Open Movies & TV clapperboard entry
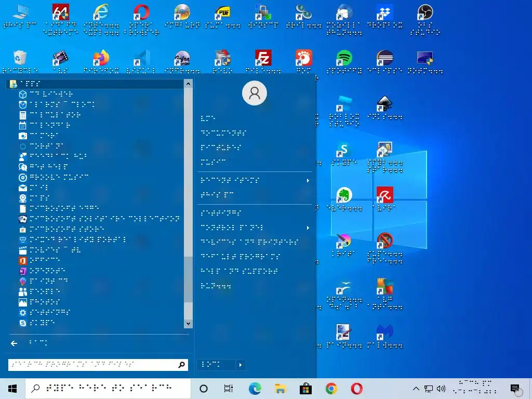The height and width of the screenshot is (399, 532). [50, 250]
